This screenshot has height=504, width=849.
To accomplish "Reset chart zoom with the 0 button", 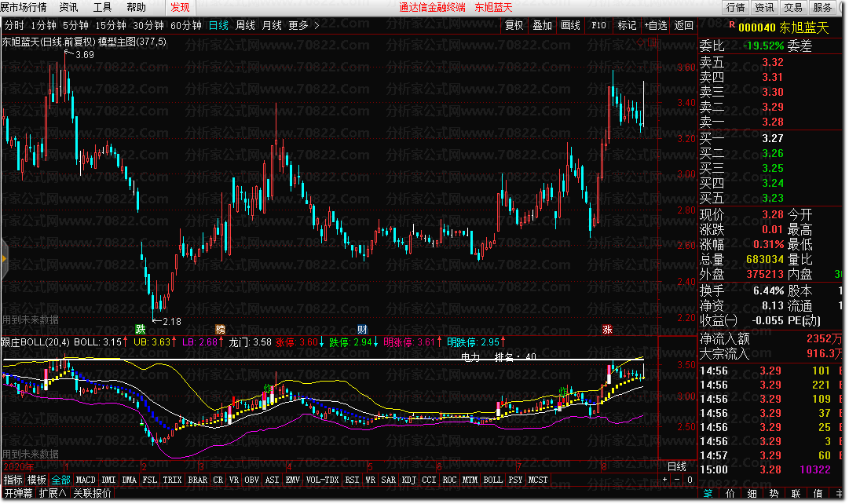I will click(690, 480).
